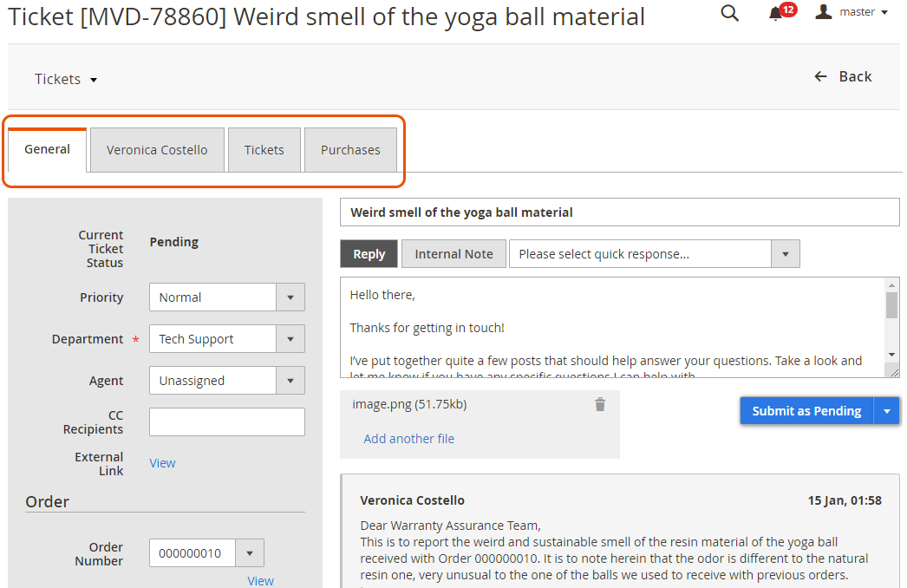Click the Add another file link

(x=409, y=439)
